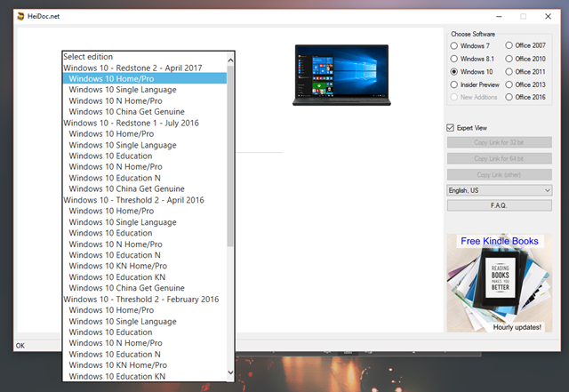This screenshot has height=392, width=569.
Task: Select the Insider Preview radio button
Action: tap(455, 84)
